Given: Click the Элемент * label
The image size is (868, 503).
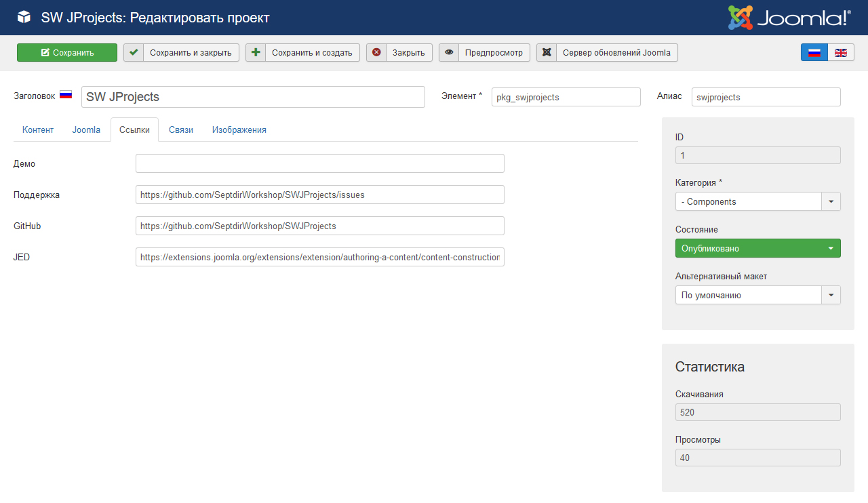Looking at the screenshot, I should pos(462,96).
